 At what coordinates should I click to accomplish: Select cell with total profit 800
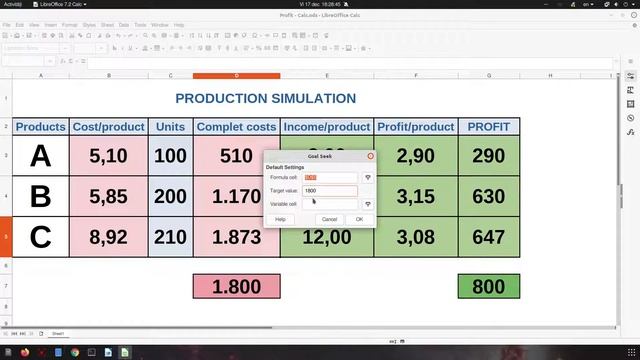tap(489, 286)
